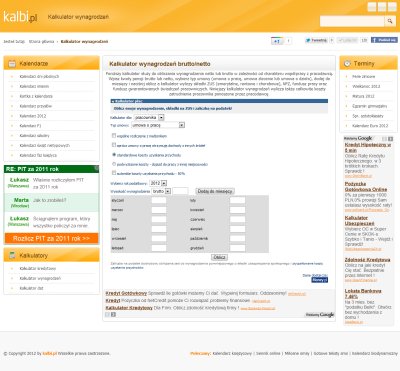Open the tax year 2012 dropdown

[x=158, y=183]
